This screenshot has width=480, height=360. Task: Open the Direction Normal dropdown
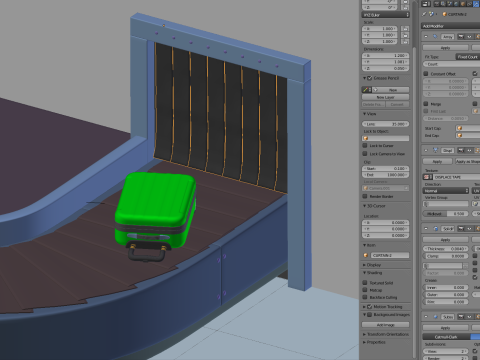(446, 191)
